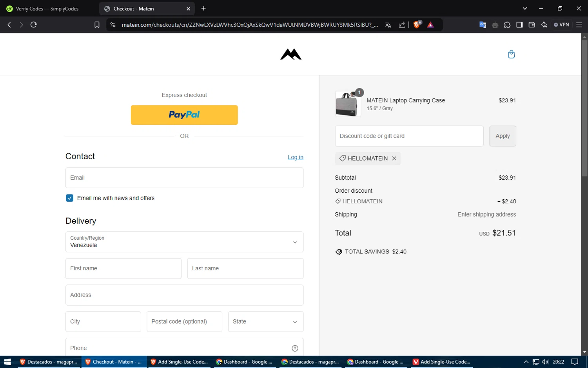Click the MATEIN Laptop Carrying Case thumbnail
Screen dimensions: 588x368
coord(347,104)
